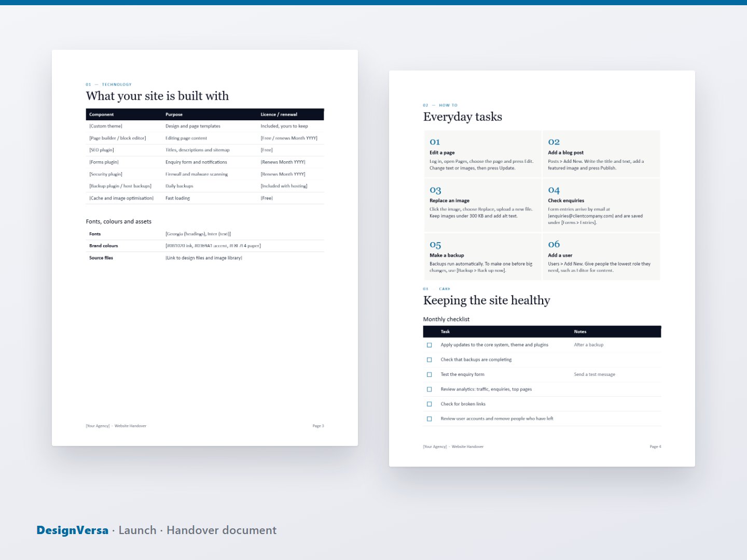Image resolution: width=747 pixels, height=560 pixels.
Task: Click the "Fonts, colours and assets" subheading
Action: [119, 221]
